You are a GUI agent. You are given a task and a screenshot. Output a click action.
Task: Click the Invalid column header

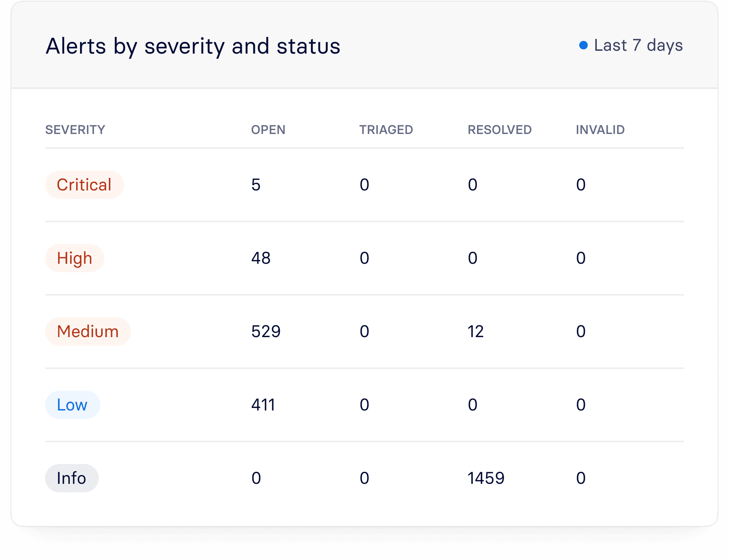click(x=600, y=130)
